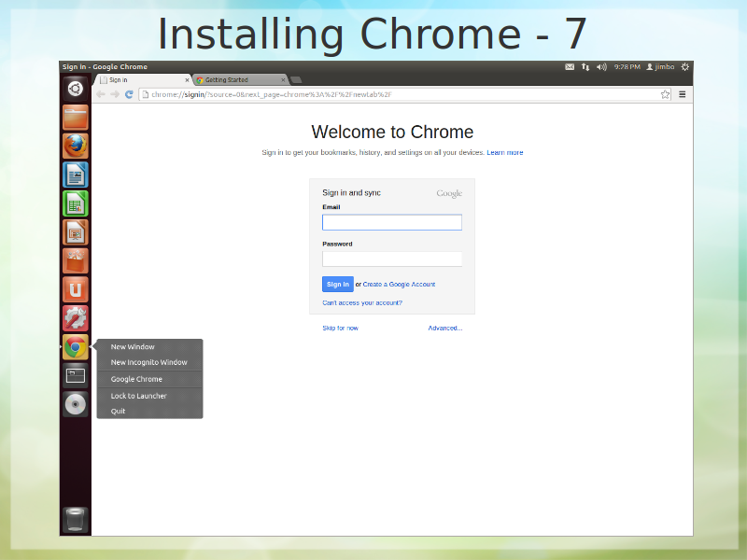Follow the Learn more link
This screenshot has width=747, height=560.
[x=505, y=152]
